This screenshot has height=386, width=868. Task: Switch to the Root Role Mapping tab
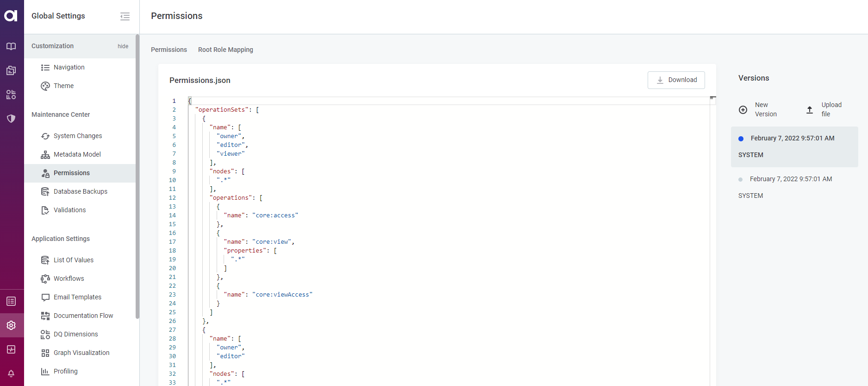pos(225,50)
